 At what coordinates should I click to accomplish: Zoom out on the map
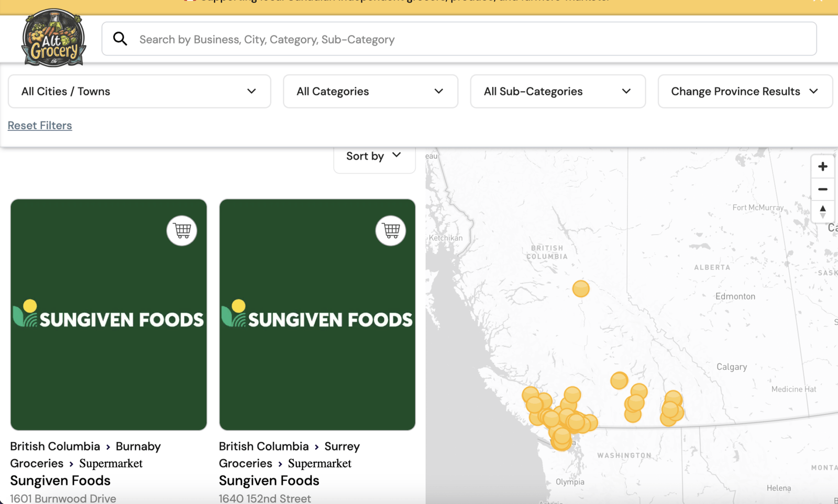[x=822, y=189]
